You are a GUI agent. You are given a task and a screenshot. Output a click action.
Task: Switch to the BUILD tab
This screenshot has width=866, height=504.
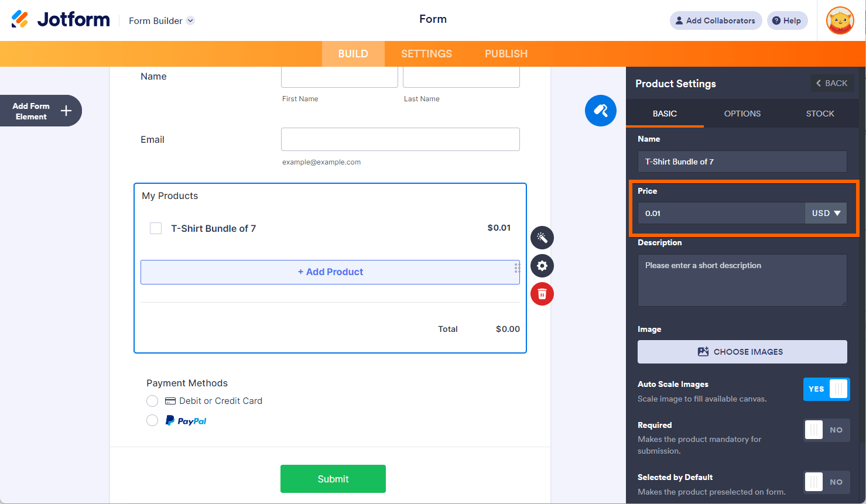(x=353, y=54)
